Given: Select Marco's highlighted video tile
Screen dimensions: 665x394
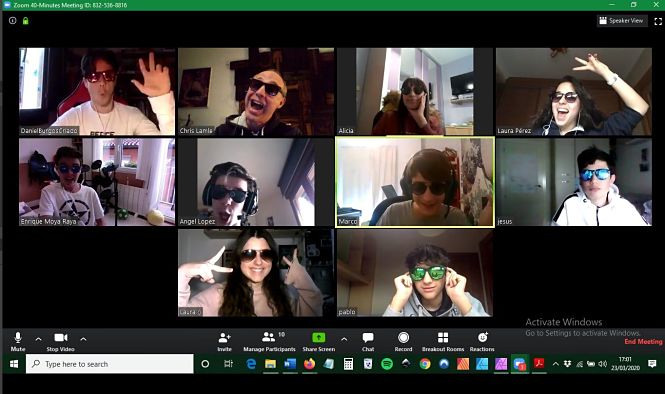Looking at the screenshot, I should (415, 182).
